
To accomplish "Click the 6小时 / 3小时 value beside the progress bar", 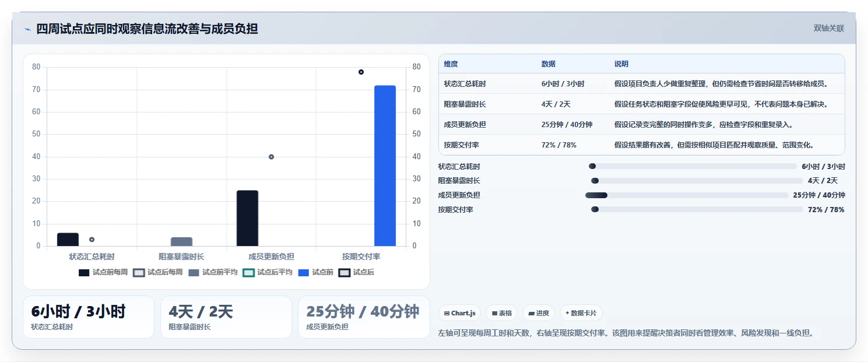I will tap(823, 167).
